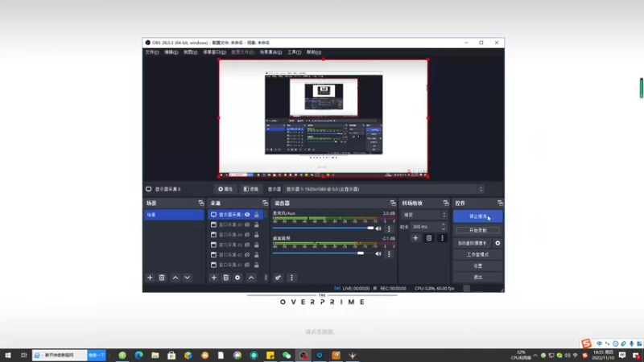Mute the 桌面音频 speaker icon
The image size is (644, 362).
[x=378, y=254]
